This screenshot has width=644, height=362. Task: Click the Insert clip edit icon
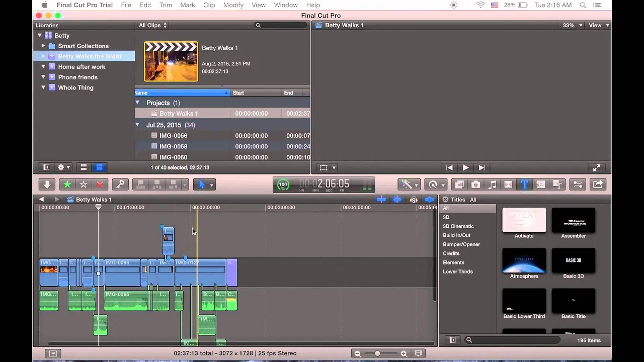[x=156, y=185]
